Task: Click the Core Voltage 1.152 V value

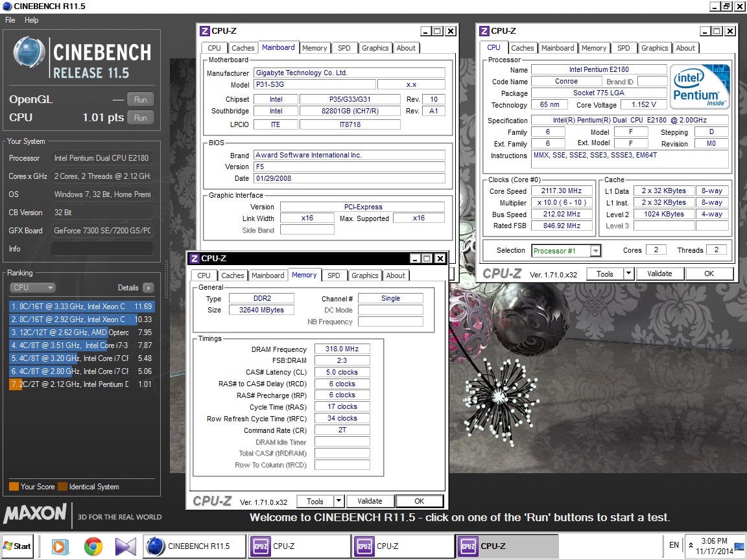Action: pyautogui.click(x=644, y=105)
